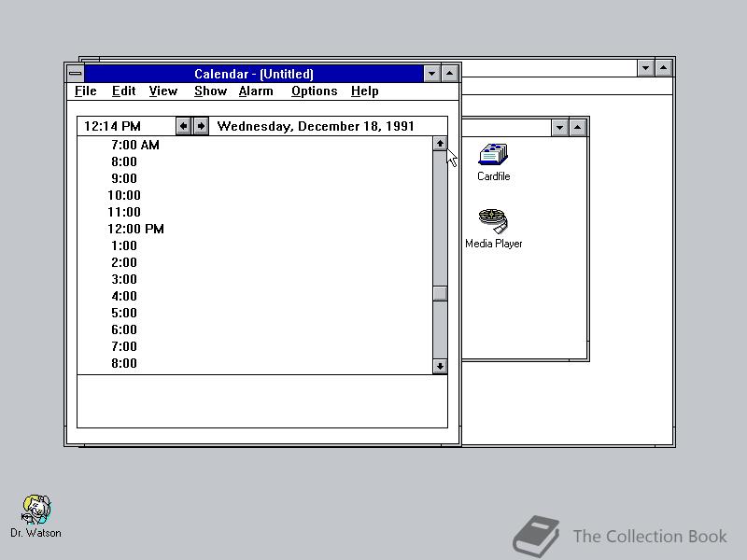The height and width of the screenshot is (560, 747).
Task: Minimize the group window containing Cardfile
Action: coord(559,128)
